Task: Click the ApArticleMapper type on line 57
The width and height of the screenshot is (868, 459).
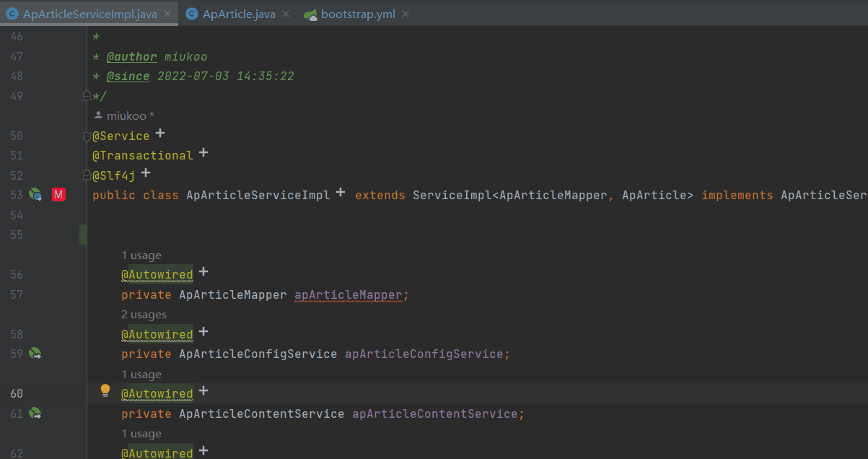Action: 232,294
